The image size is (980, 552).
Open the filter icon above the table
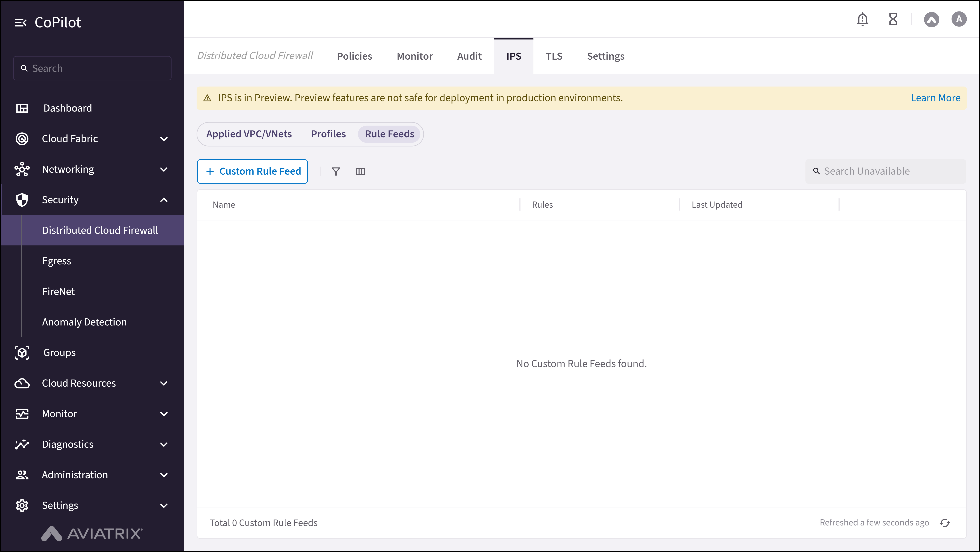coord(335,172)
